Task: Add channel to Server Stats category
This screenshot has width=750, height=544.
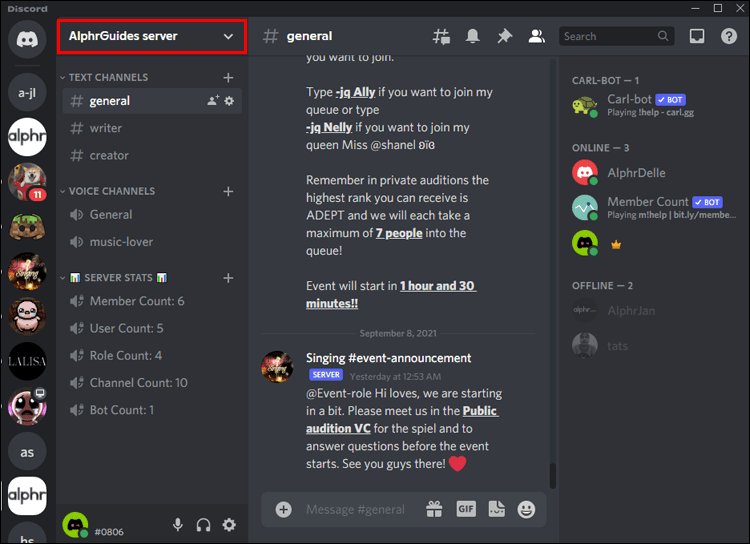Action: (x=228, y=278)
